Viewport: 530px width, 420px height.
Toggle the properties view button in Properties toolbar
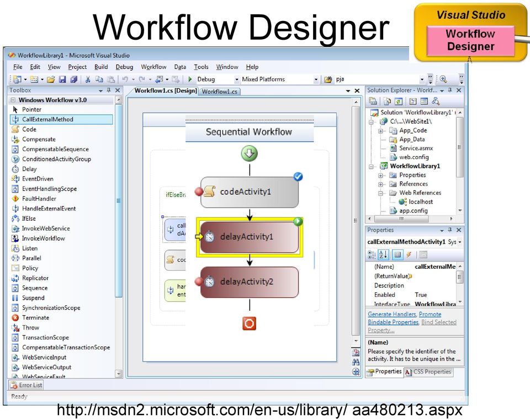tap(397, 255)
